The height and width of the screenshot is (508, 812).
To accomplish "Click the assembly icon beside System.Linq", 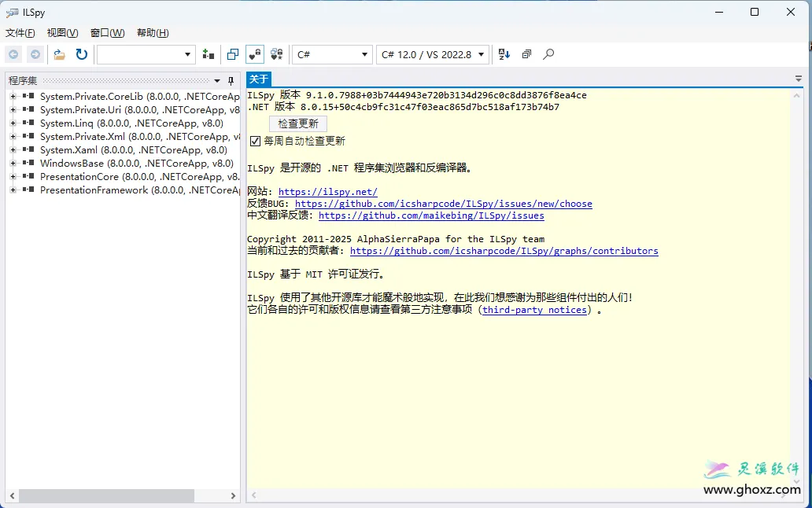I will click(28, 123).
